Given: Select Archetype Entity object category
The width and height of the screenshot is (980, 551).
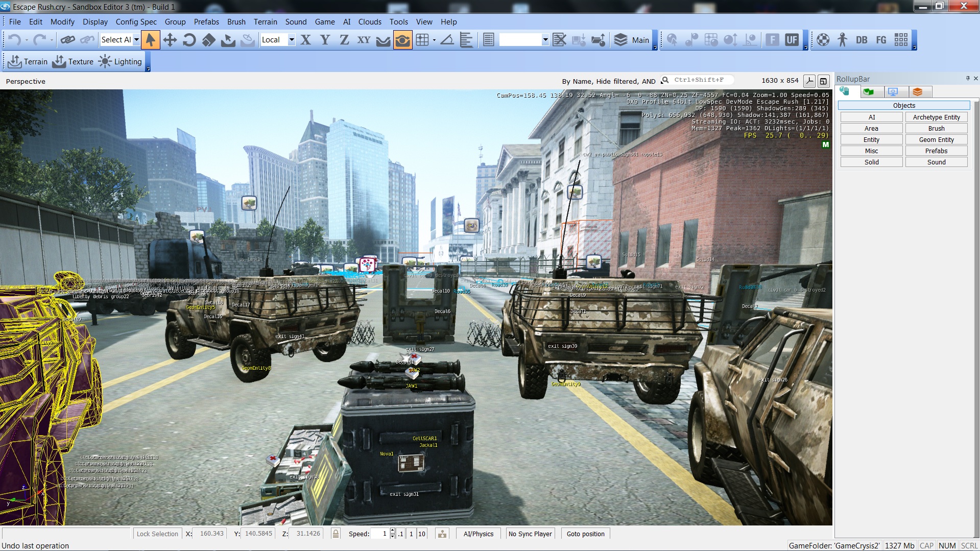Looking at the screenshot, I should [x=937, y=117].
